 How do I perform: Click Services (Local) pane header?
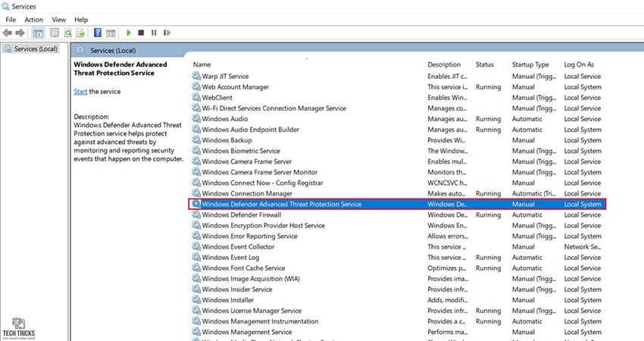[x=113, y=51]
